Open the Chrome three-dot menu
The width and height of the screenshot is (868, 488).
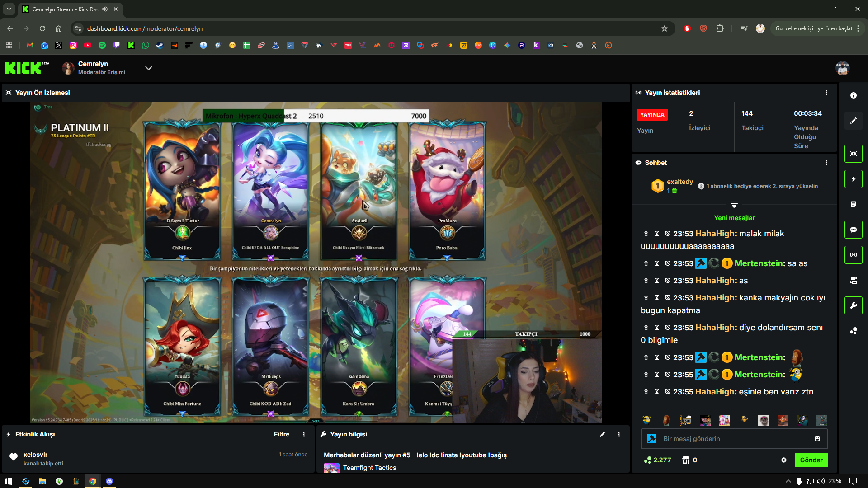(858, 28)
